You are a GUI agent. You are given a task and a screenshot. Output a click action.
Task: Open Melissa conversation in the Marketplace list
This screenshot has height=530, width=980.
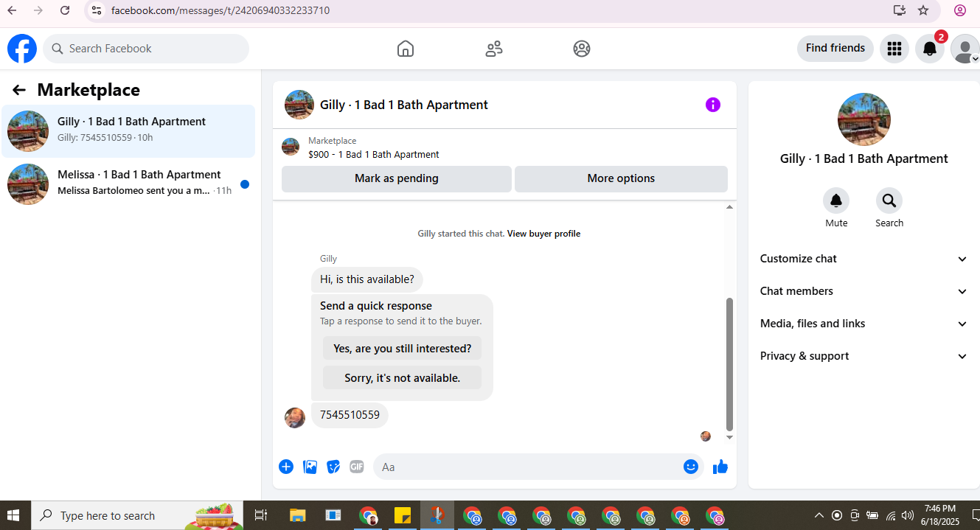tap(128, 184)
